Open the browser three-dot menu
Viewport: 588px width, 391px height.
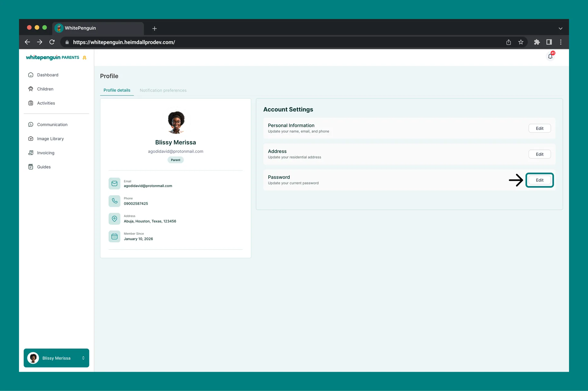pyautogui.click(x=561, y=42)
